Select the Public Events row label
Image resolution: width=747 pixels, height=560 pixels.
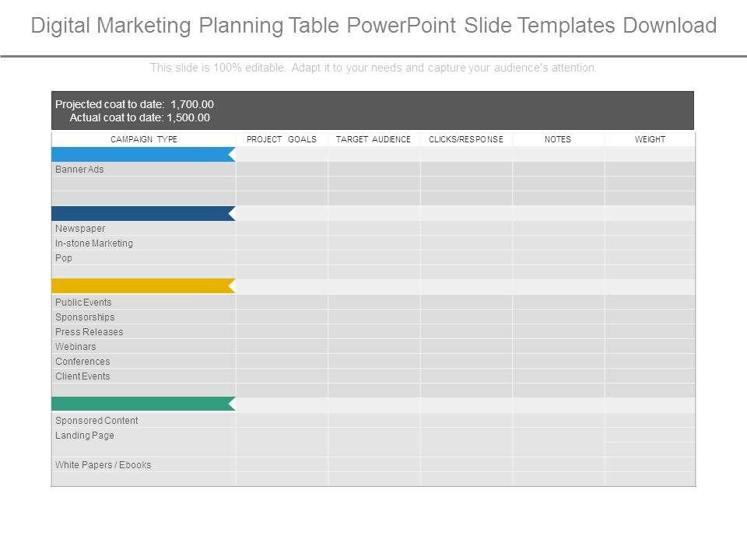click(83, 303)
